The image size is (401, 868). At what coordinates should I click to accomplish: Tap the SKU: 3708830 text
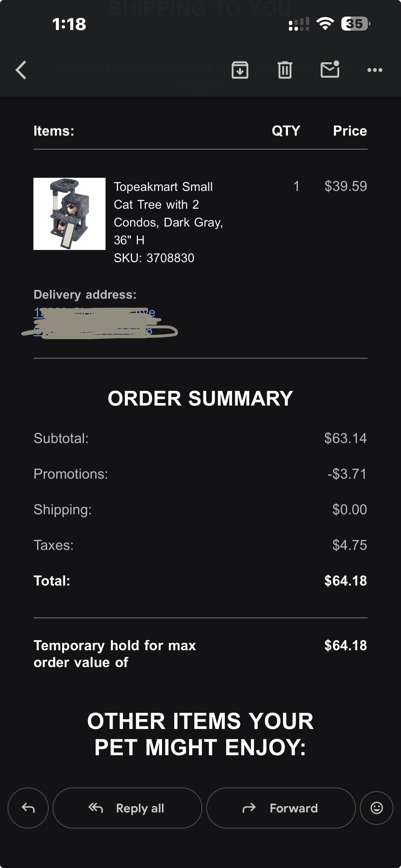[154, 258]
